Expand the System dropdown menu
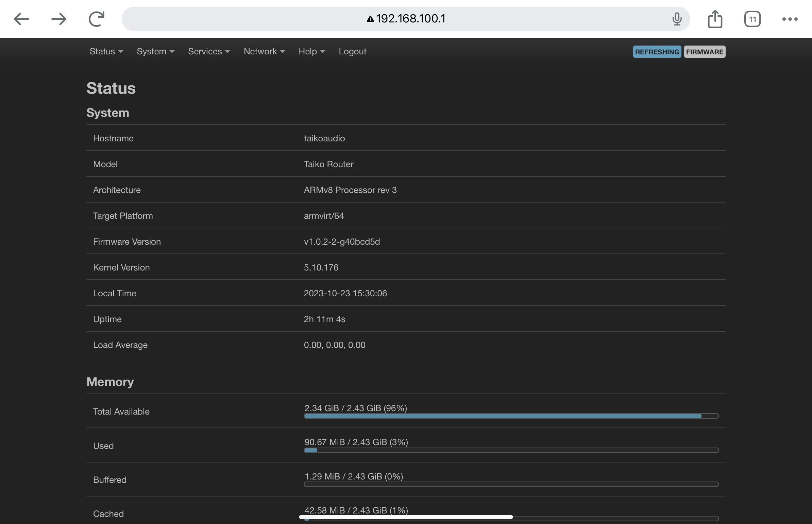 (x=155, y=51)
